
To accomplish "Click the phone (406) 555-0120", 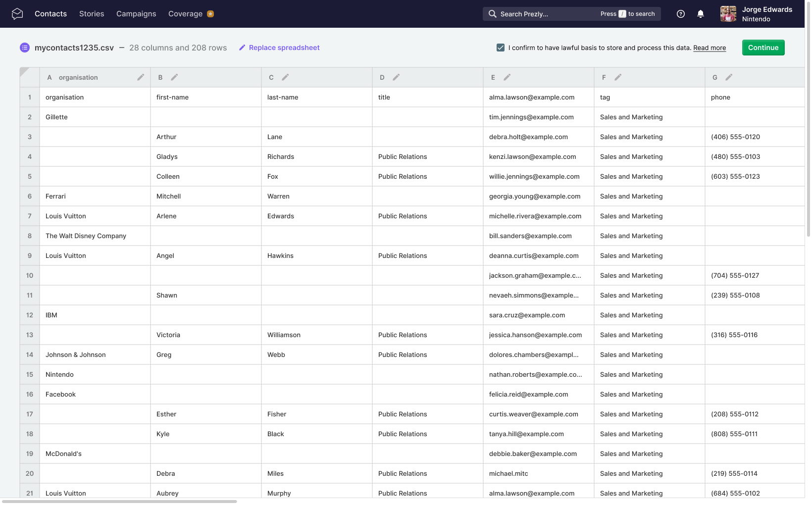I will tap(755, 137).
